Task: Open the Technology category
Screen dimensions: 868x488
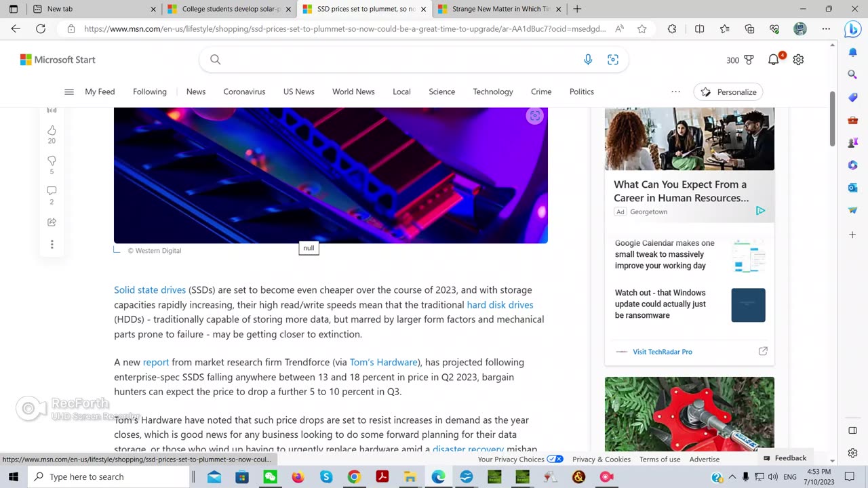Action: tap(493, 91)
